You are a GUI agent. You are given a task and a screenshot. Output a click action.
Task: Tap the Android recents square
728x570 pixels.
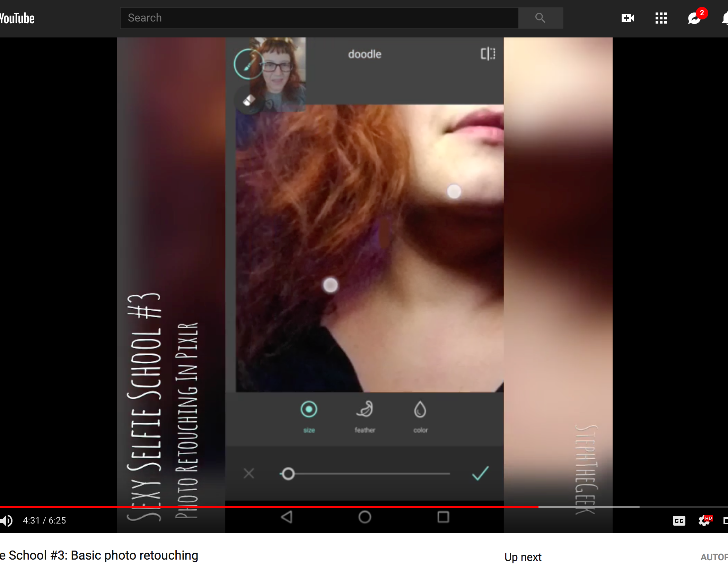point(443,517)
